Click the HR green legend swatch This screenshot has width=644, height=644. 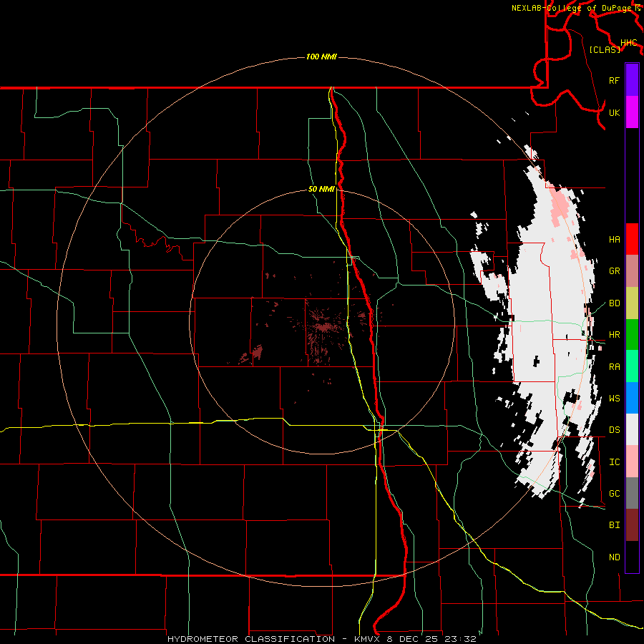[632, 334]
